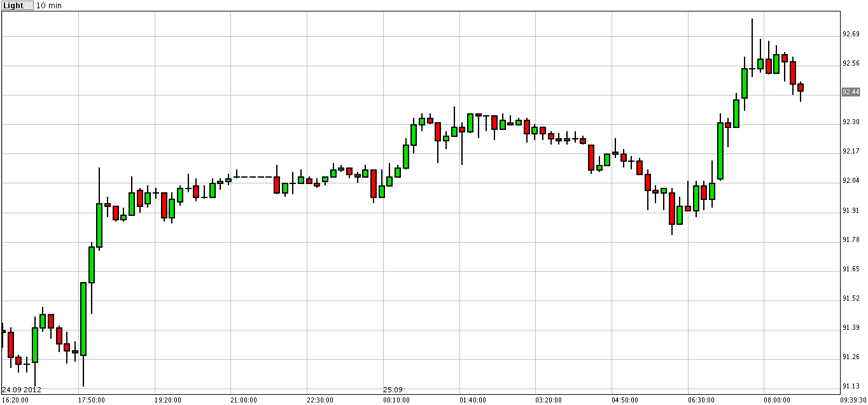Click the Light theme button
Viewport: 868px width, 405px height.
coord(16,5)
